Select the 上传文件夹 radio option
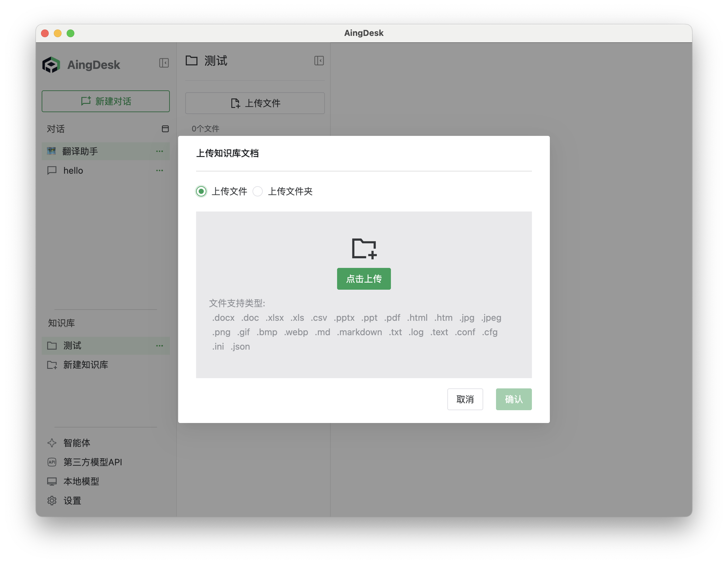 (x=258, y=191)
